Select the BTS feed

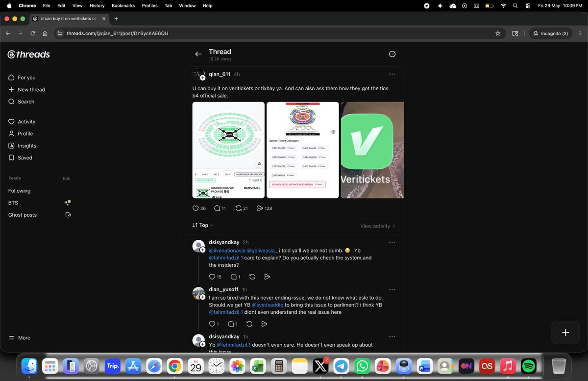tap(13, 203)
